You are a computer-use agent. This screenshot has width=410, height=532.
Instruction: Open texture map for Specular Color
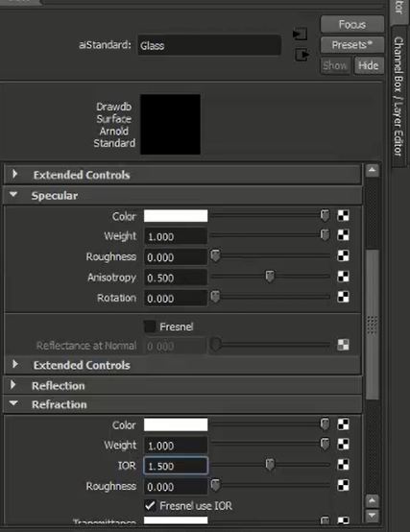click(343, 215)
